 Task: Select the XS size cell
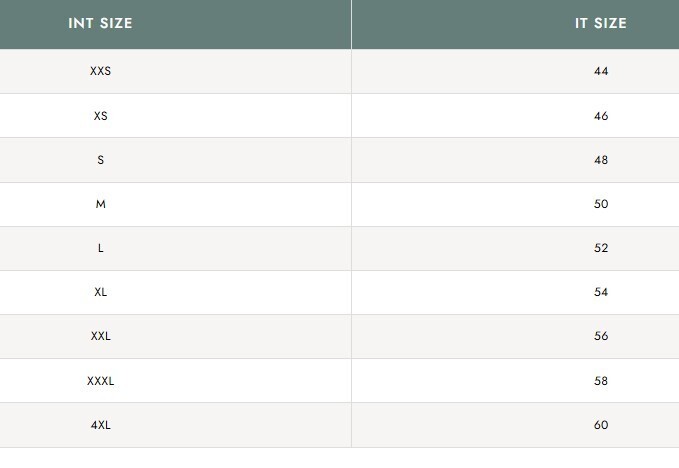click(100, 116)
